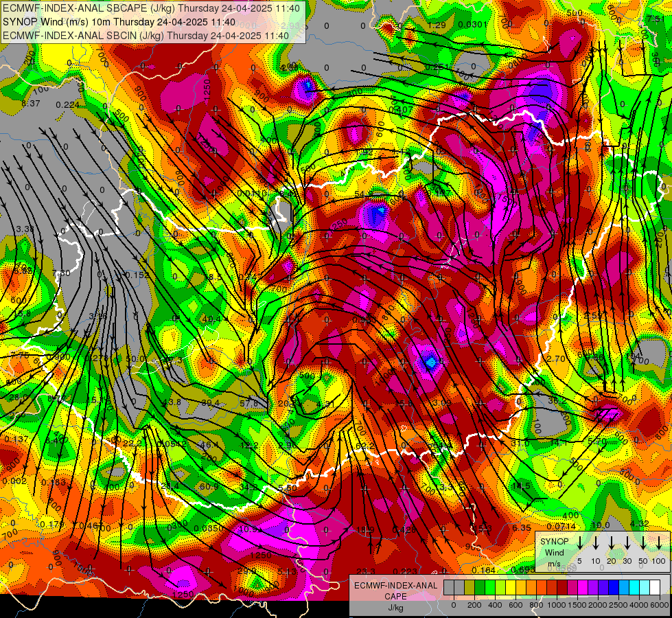This screenshot has width=672, height=618.
Task: Click the 36.2 station value
Action: (557, 400)
